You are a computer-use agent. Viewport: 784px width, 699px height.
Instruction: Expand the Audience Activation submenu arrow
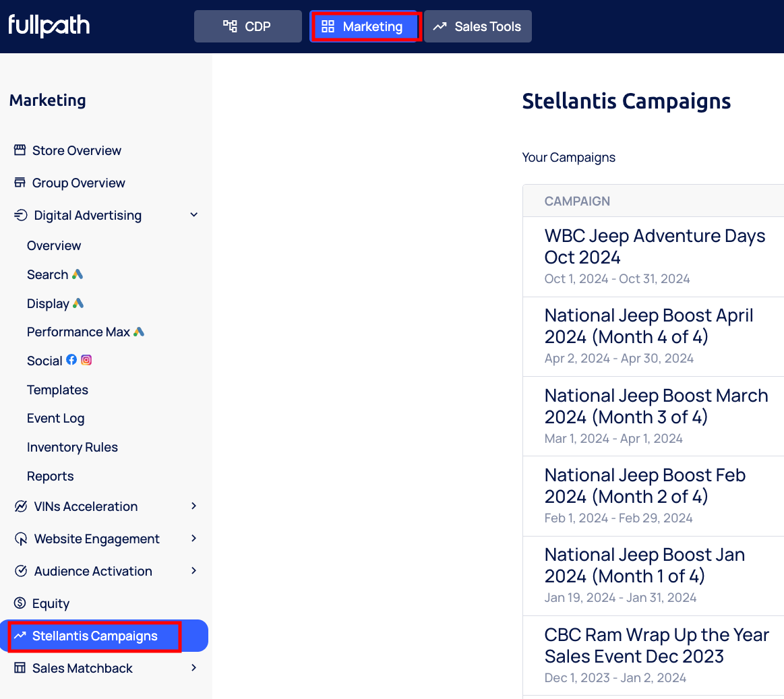[194, 571]
